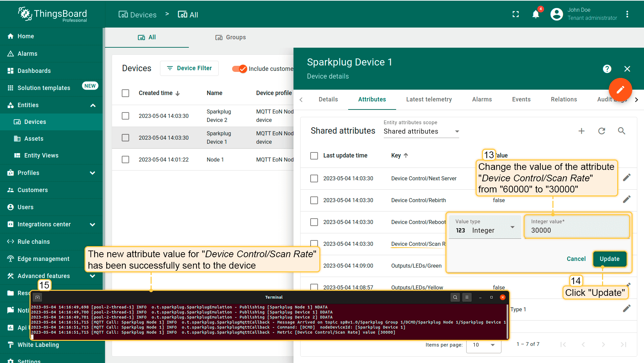Open the Value type dropdown

coord(485,230)
